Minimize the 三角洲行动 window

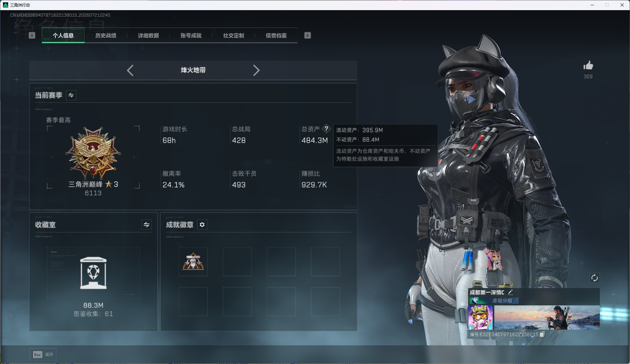pos(592,5)
